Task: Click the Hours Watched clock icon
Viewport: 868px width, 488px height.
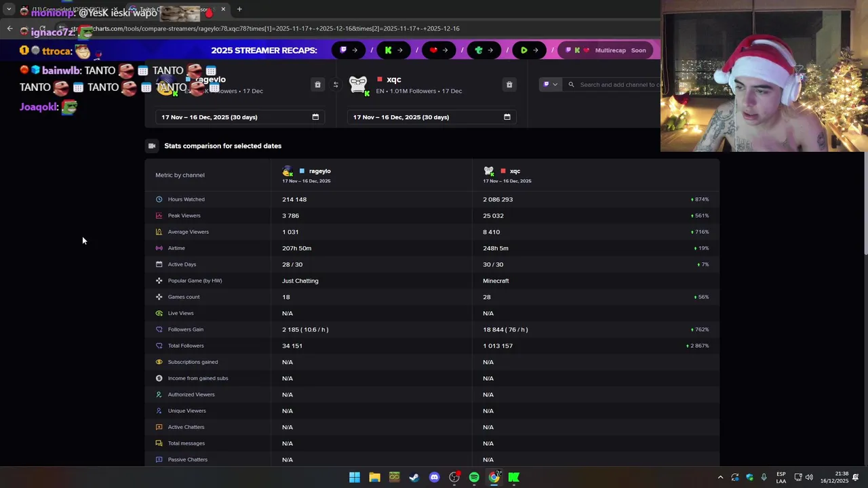Action: pyautogui.click(x=159, y=199)
